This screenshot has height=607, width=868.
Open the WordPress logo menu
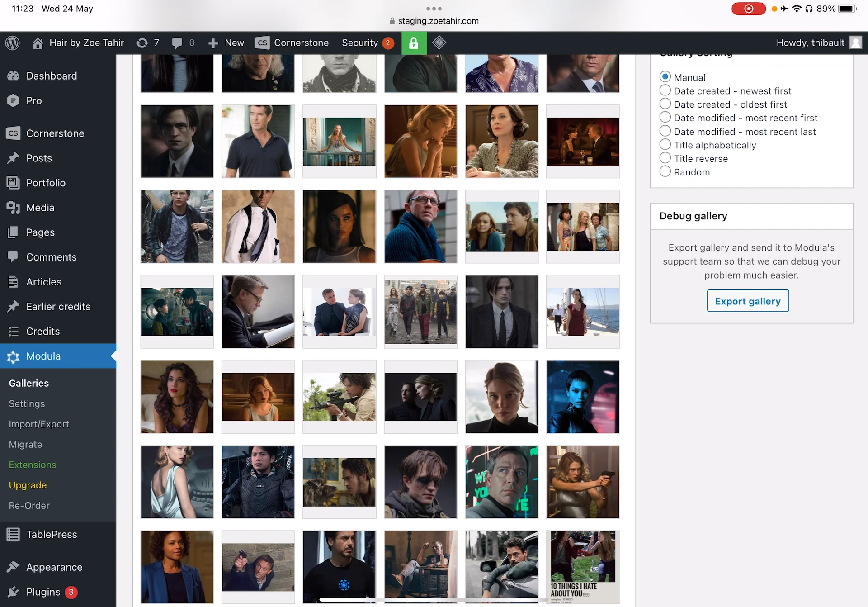[13, 43]
